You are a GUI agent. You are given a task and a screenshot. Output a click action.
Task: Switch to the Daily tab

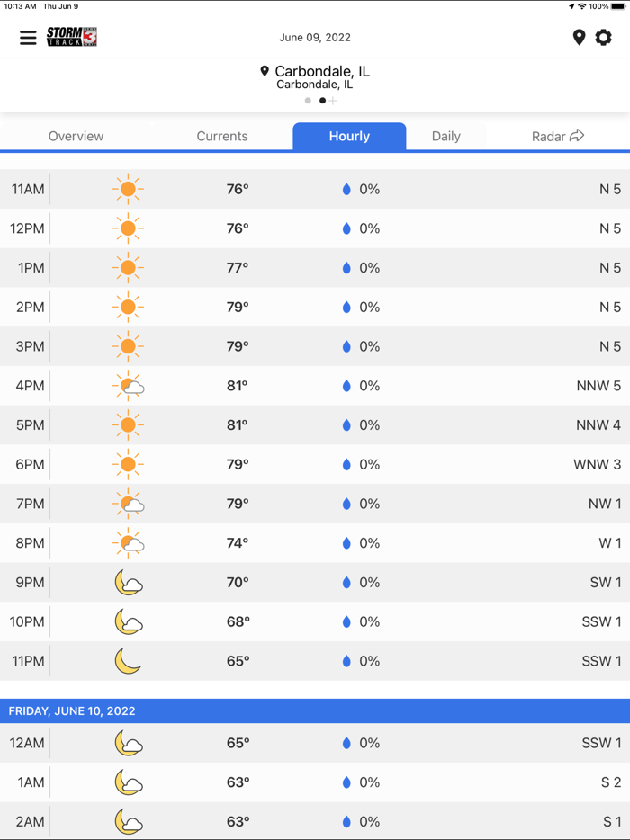click(446, 136)
